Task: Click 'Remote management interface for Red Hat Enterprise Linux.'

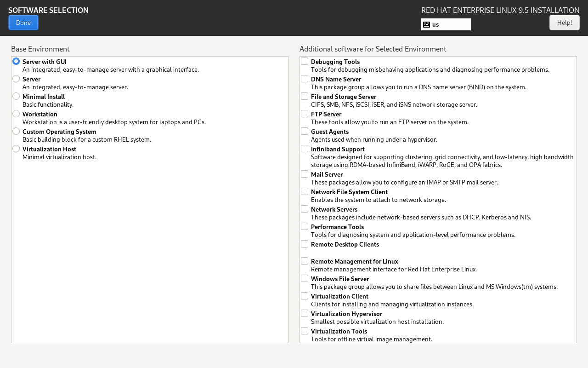Action: point(394,269)
